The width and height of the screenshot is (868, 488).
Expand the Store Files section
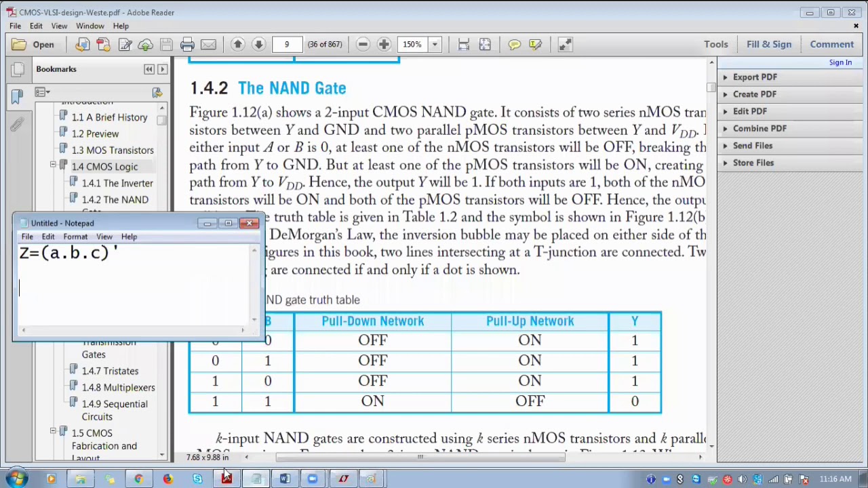753,163
